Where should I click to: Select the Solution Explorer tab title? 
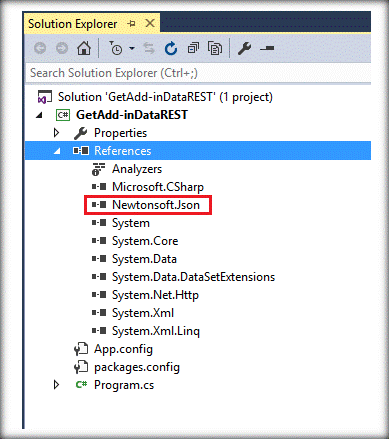tap(73, 24)
